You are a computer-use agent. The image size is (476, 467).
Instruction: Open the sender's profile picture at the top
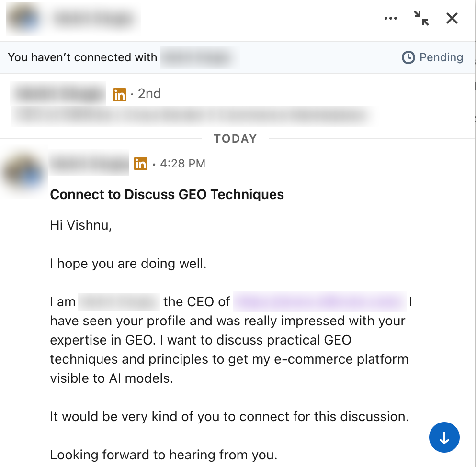pos(23,19)
